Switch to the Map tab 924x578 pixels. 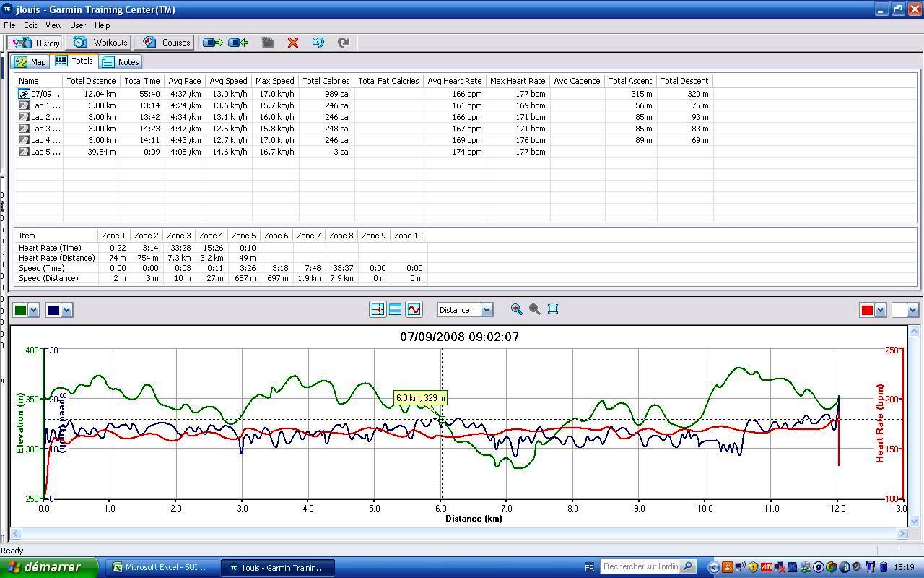(x=30, y=62)
